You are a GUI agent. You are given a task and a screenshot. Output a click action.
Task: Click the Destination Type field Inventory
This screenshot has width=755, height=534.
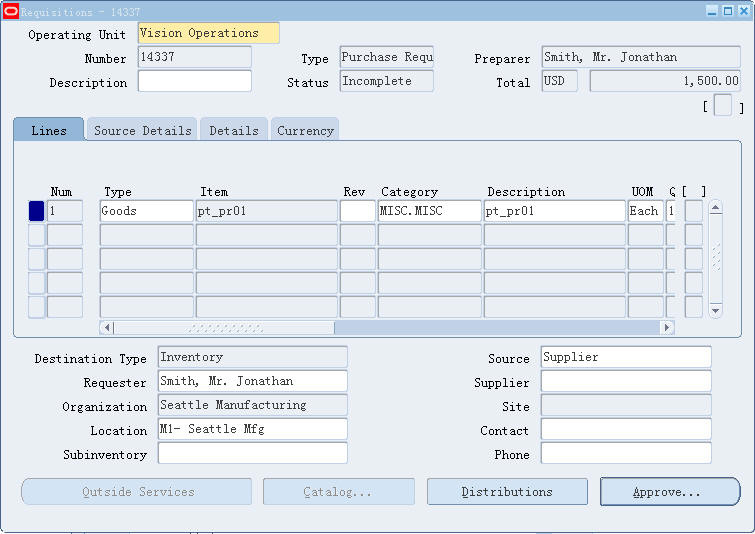coord(253,357)
